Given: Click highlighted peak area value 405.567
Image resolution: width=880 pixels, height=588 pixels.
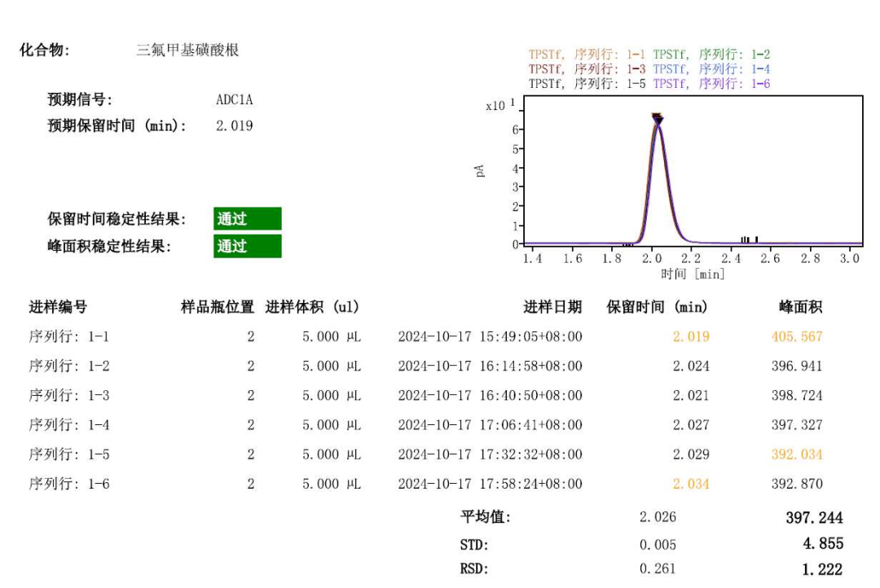Looking at the screenshot, I should coord(796,336).
